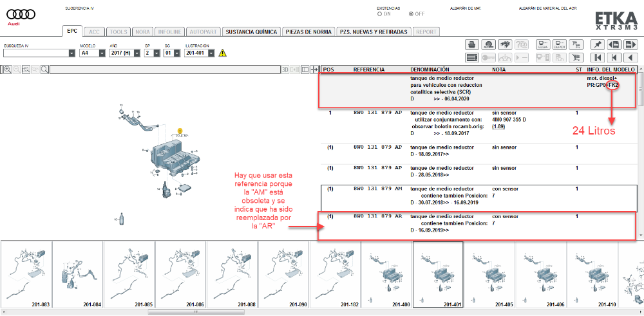Viewport: 644px width, 316px height.
Task: Open the PIEZAS DE NORMA tab
Action: 308,32
